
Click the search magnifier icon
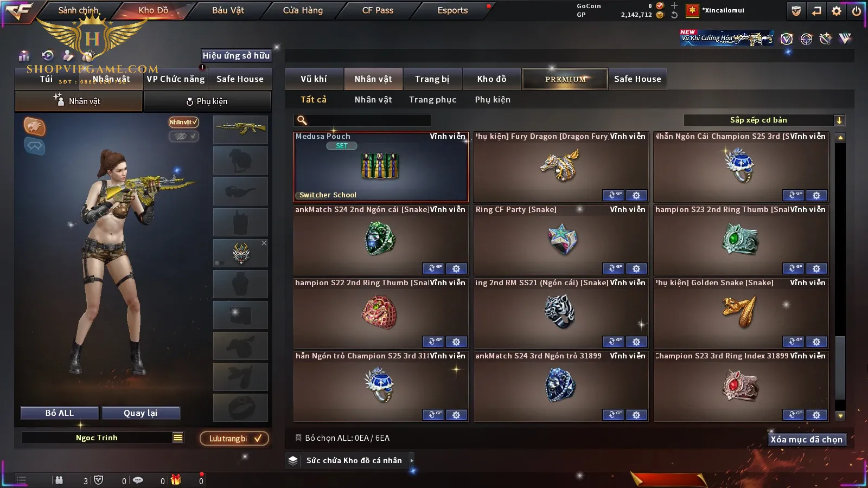click(x=302, y=120)
